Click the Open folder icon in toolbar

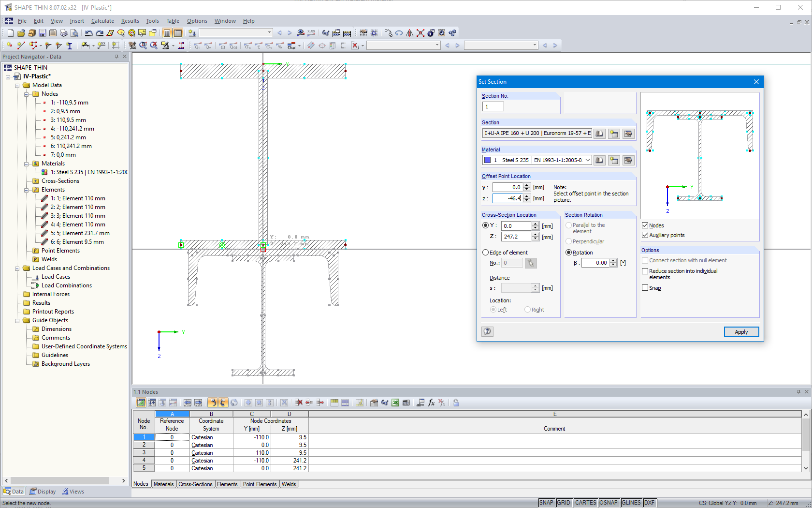[21, 33]
